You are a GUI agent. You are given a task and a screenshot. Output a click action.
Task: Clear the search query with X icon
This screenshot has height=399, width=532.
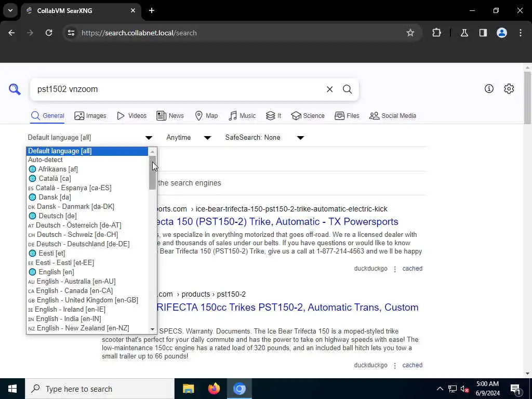(x=329, y=89)
